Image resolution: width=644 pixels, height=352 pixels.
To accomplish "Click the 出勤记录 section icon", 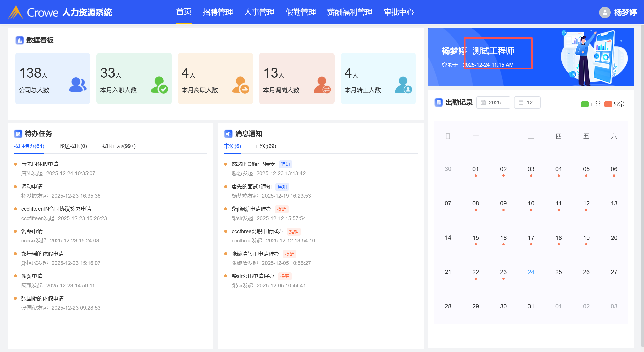I will tap(438, 102).
